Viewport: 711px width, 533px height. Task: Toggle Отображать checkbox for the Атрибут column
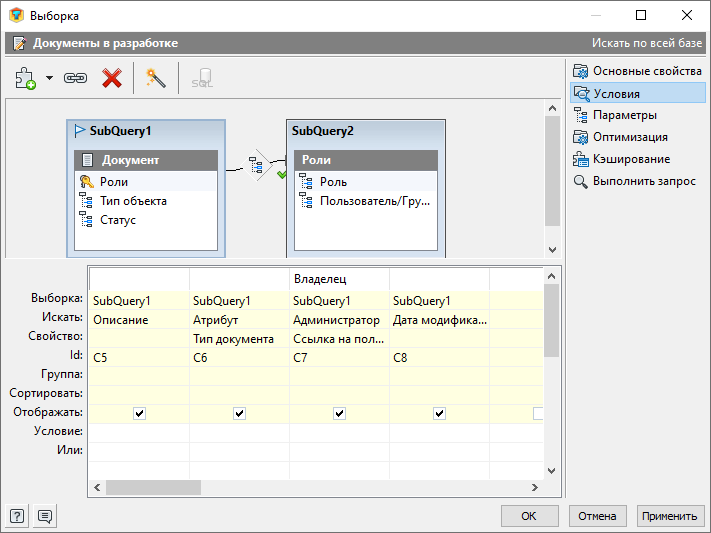(x=239, y=413)
